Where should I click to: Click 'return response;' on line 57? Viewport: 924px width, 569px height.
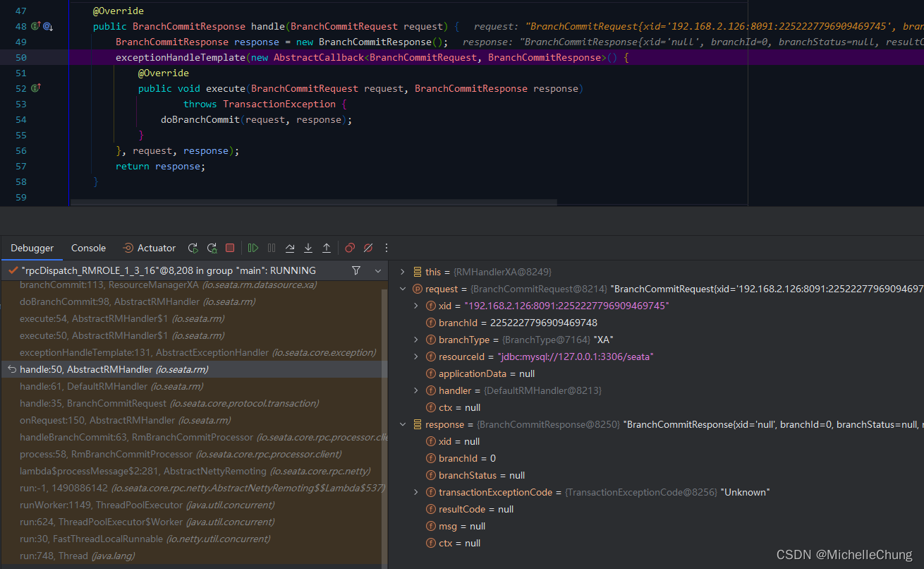[160, 166]
